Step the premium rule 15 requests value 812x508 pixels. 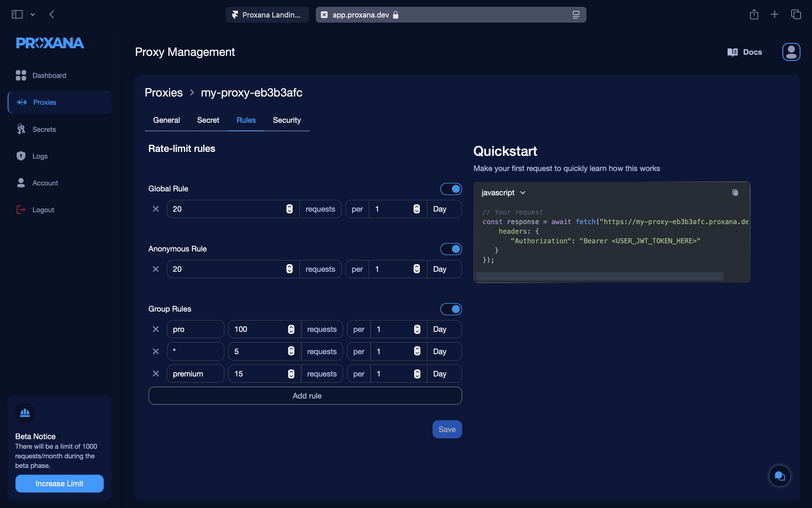[x=291, y=374]
